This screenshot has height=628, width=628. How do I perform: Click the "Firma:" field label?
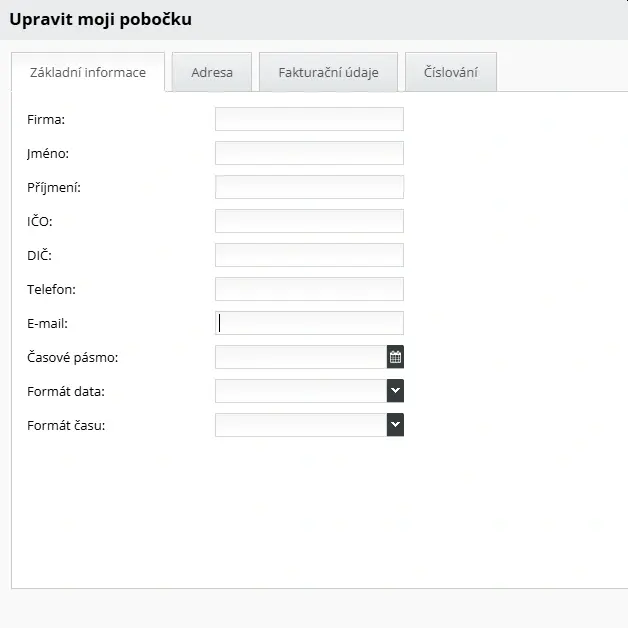coord(46,120)
